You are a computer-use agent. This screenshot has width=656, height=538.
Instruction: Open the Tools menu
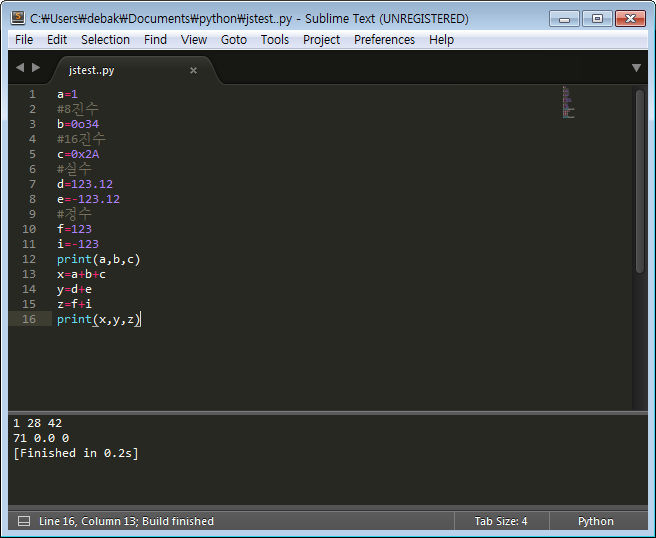click(275, 40)
